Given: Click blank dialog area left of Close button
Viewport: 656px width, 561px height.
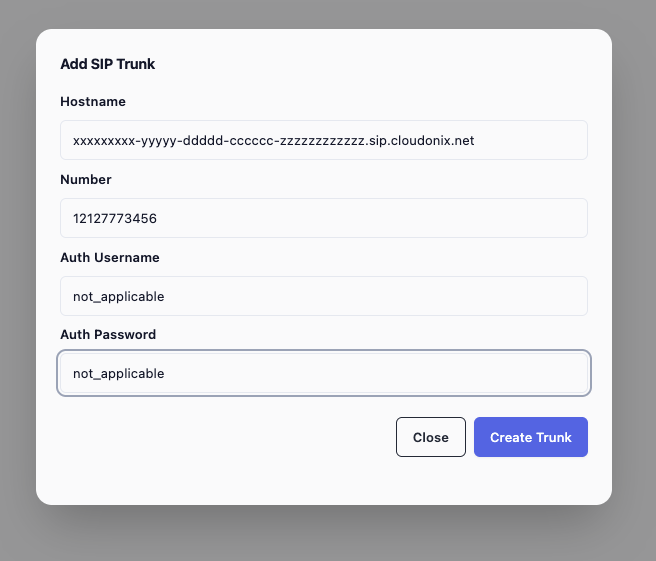Looking at the screenshot, I should tap(220, 437).
